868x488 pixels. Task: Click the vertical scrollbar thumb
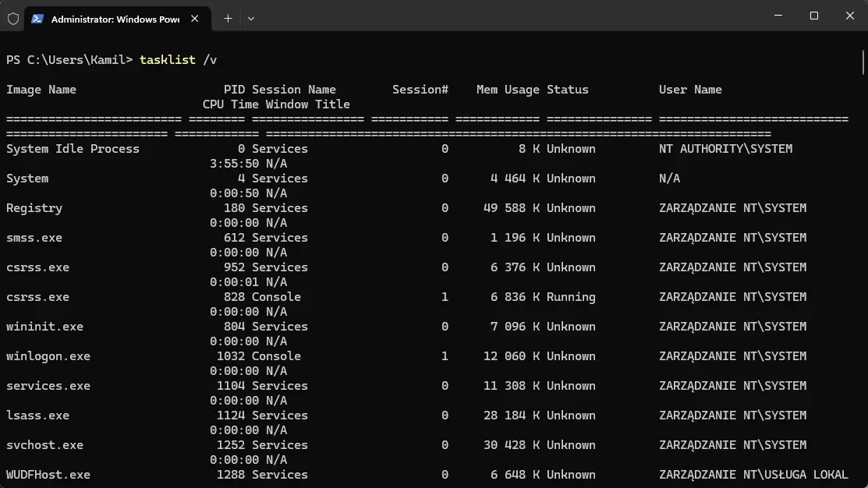[863, 62]
